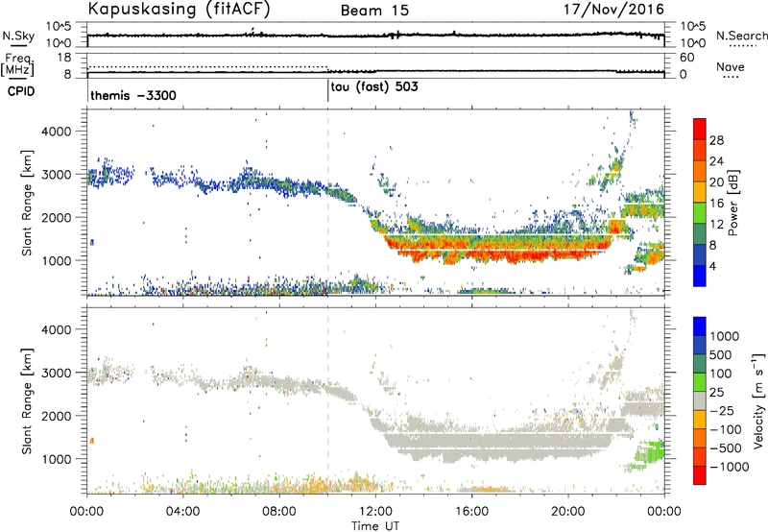The height and width of the screenshot is (532, 768).
Task: Click "Slant Range [km]" title of velocity panel
Action: (x=27, y=401)
